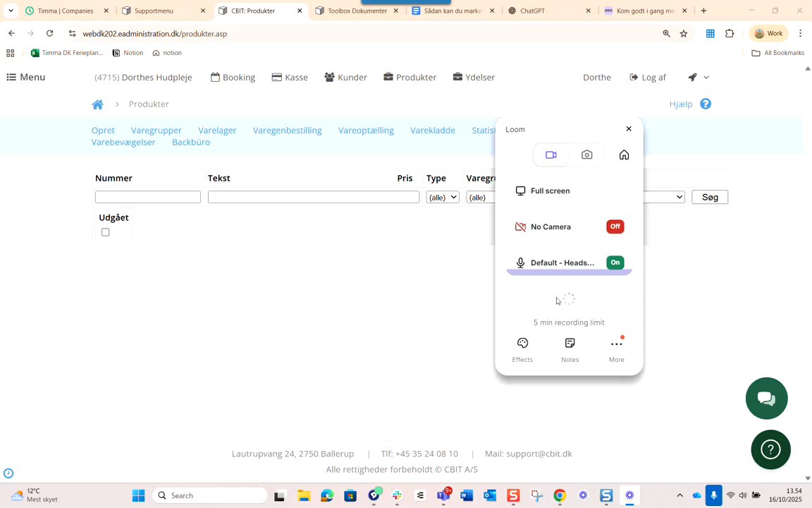Open the Varegrupper link

pos(156,130)
